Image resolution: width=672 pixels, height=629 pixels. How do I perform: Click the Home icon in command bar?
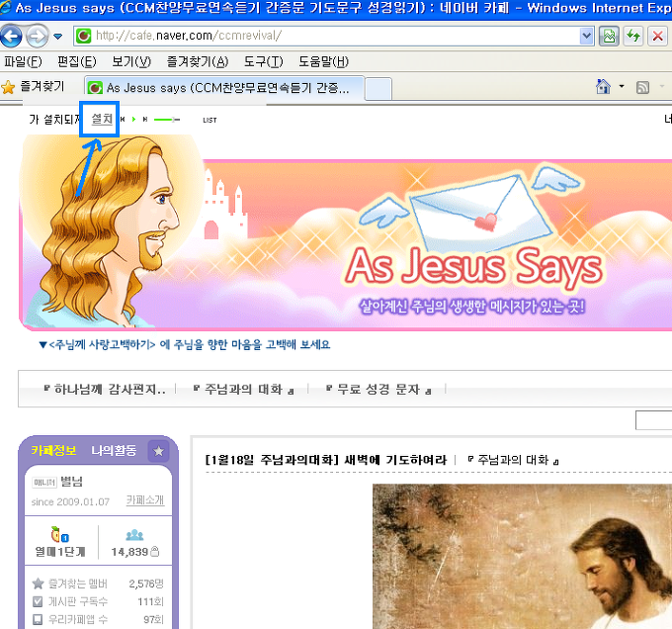tap(603, 87)
